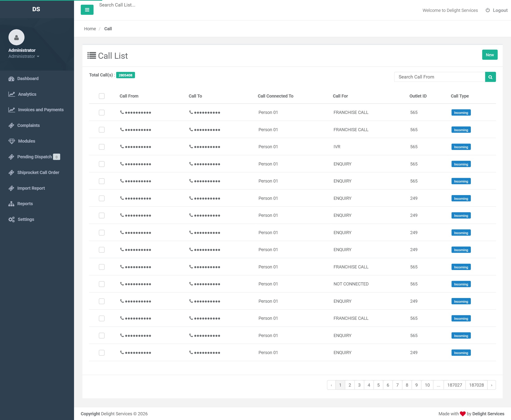511x420 pixels.
Task: Go to page 187028
Action: (476, 385)
